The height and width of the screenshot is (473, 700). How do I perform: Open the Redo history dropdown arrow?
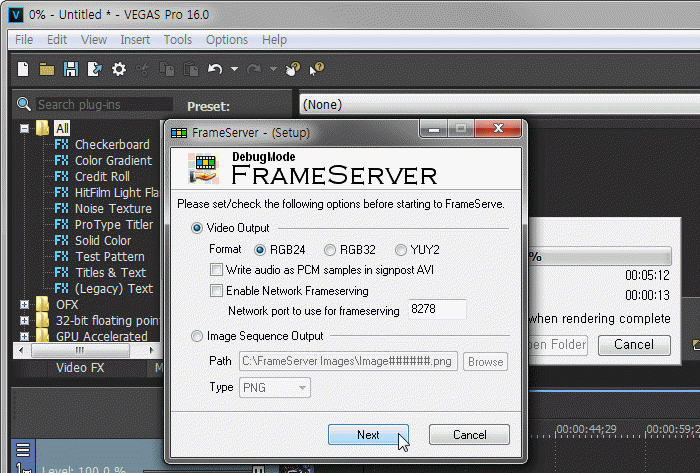(273, 69)
